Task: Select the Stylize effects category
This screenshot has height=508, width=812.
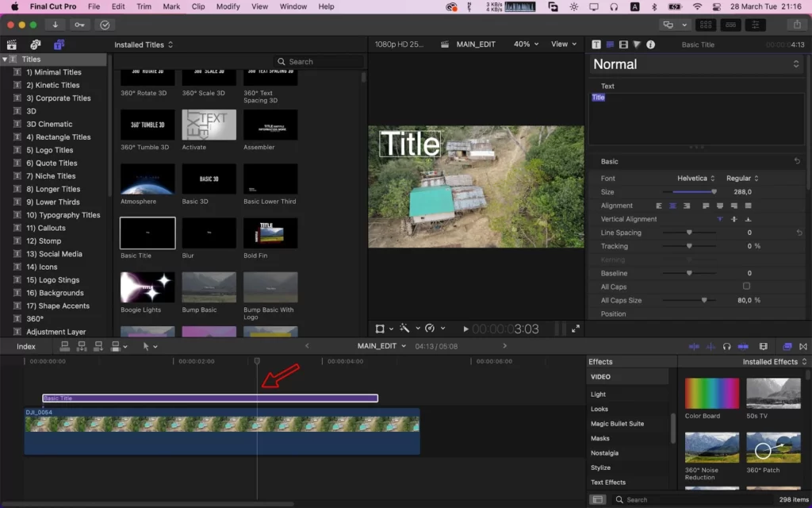Action: [600, 468]
